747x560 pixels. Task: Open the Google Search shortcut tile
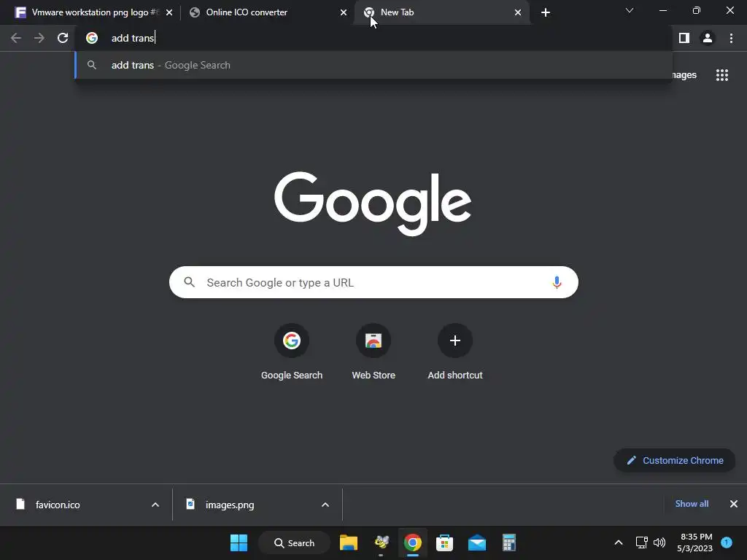point(292,352)
